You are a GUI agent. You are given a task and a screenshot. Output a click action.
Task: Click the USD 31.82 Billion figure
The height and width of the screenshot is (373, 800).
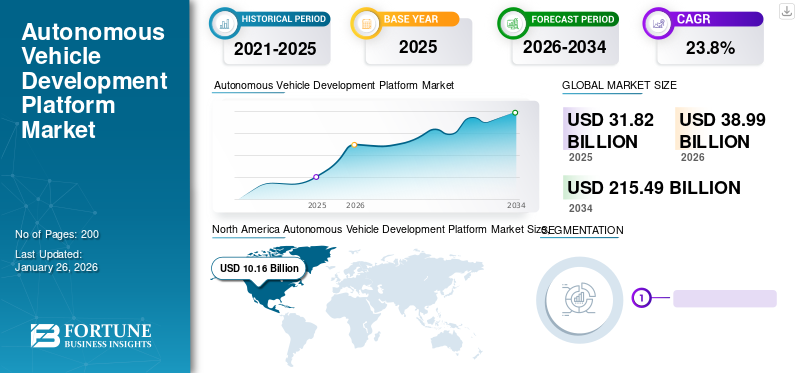tap(611, 131)
